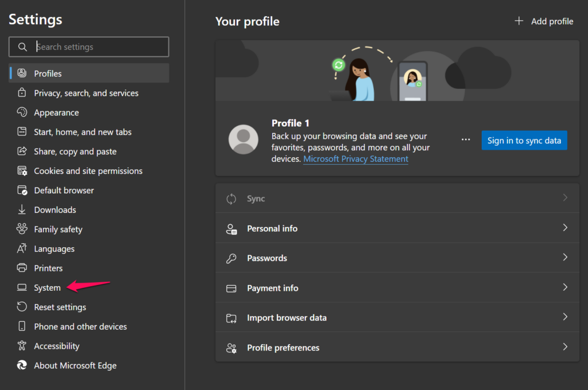The width and height of the screenshot is (588, 390).
Task: Click the Cookies and site permissions icon
Action: [22, 171]
